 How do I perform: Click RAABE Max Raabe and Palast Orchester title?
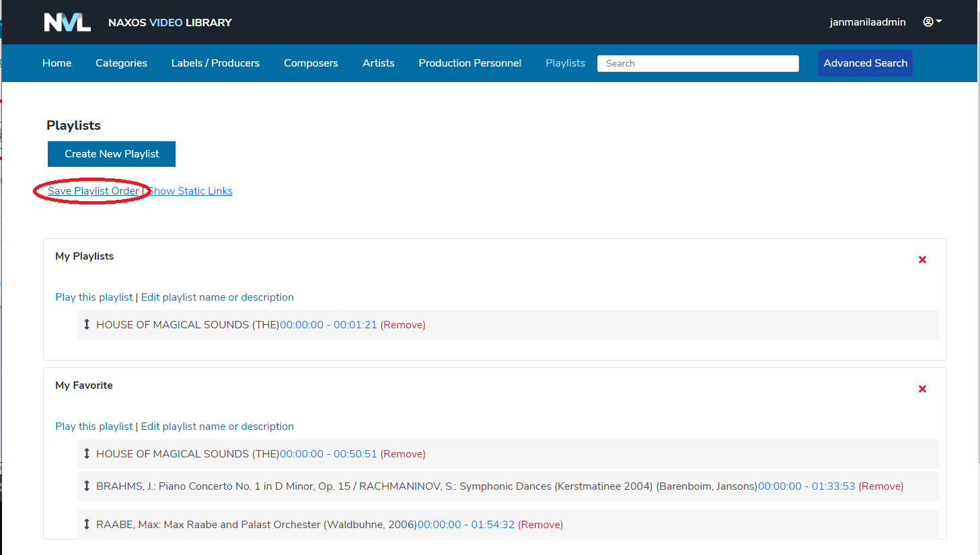coord(256,525)
